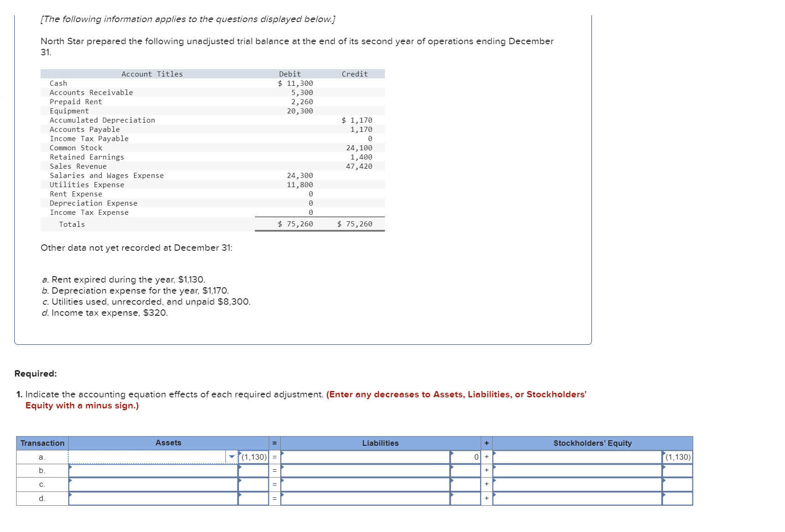Click item b. Depreciation expense for the year

coord(135,291)
